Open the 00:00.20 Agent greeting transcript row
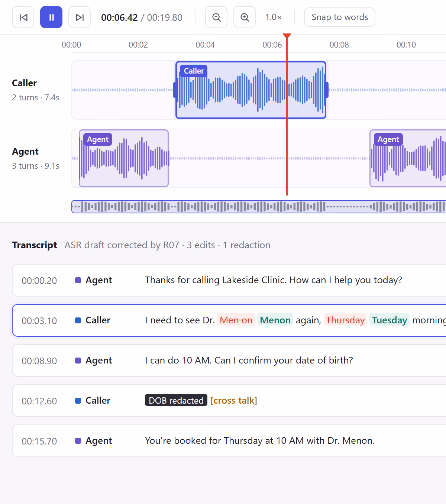Viewport: 446px width, 504px height. pyautogui.click(x=229, y=280)
